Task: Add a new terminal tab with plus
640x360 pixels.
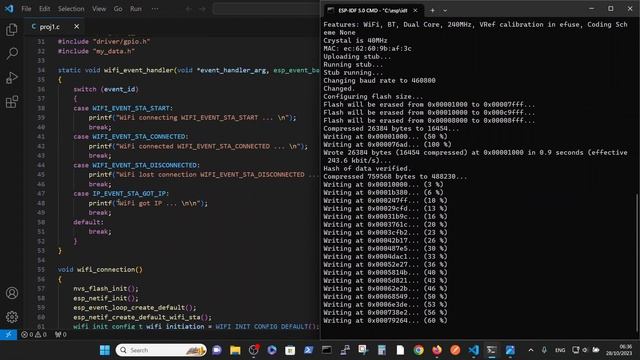Action: point(432,10)
